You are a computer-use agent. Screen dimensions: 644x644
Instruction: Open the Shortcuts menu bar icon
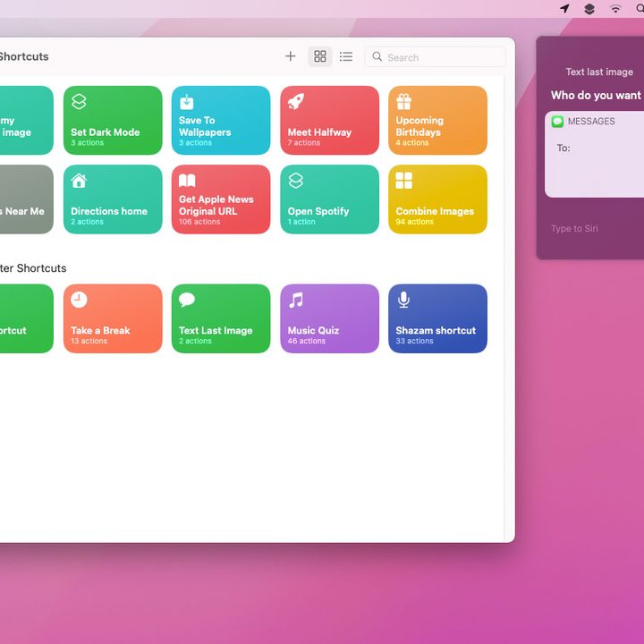click(589, 9)
